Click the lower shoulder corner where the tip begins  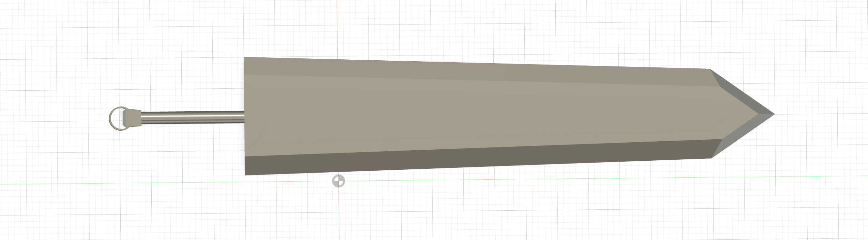point(711,158)
